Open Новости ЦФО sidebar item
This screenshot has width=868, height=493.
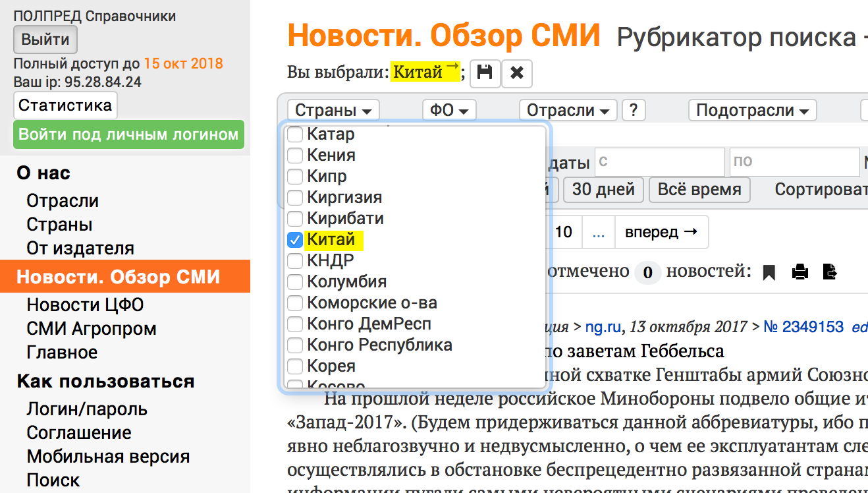coord(85,305)
